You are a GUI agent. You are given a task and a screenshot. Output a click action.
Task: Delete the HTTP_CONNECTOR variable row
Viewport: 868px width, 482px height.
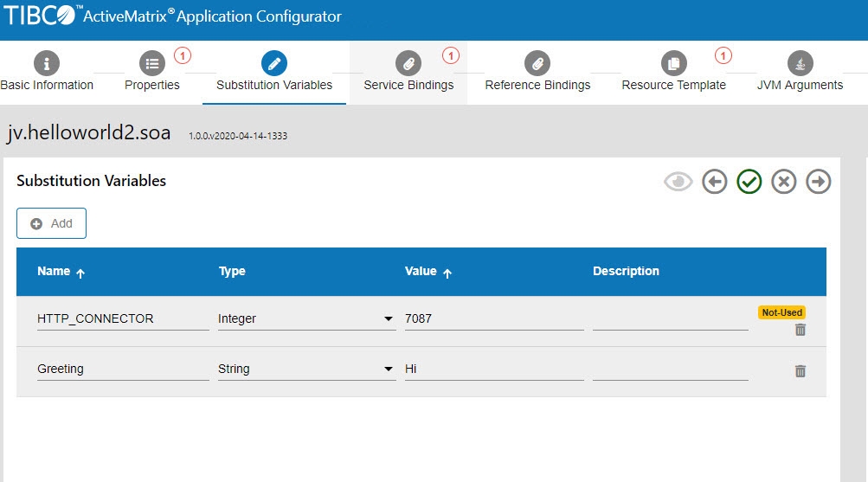click(800, 330)
